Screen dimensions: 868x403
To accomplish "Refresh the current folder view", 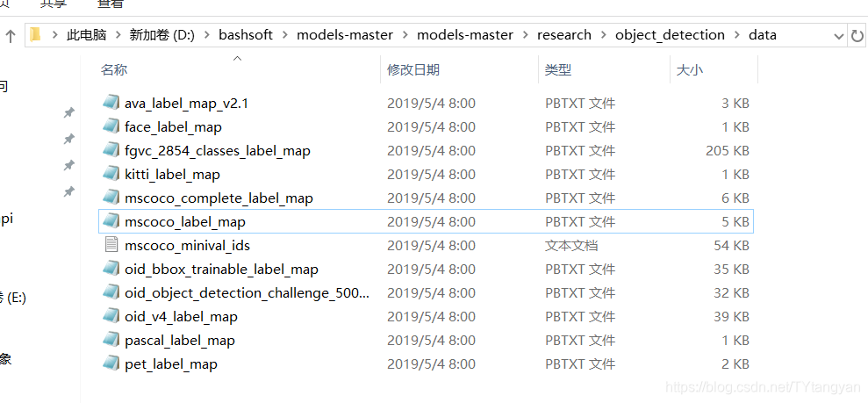I will [857, 36].
